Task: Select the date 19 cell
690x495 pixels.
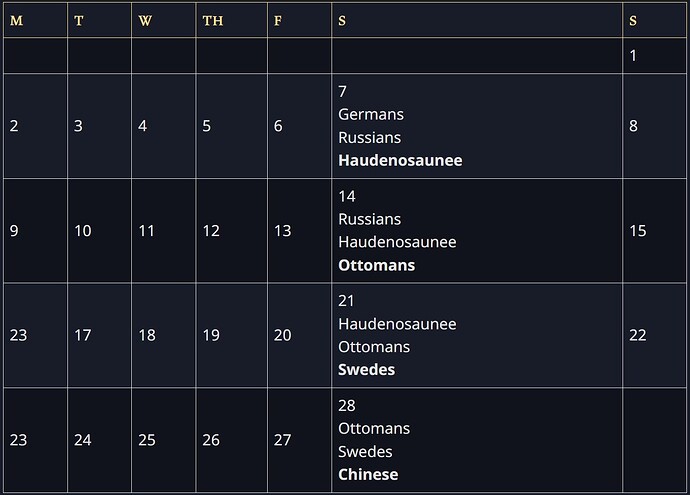Action: (211, 335)
